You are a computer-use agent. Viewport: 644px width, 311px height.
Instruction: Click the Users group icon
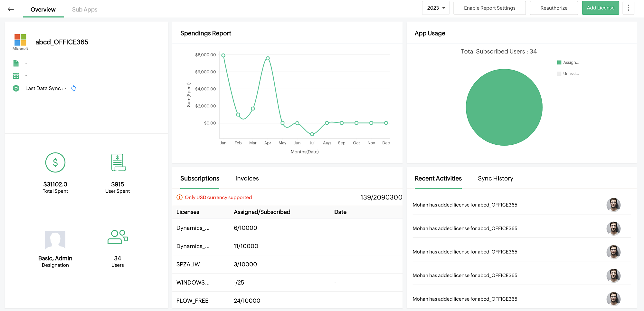pos(118,237)
